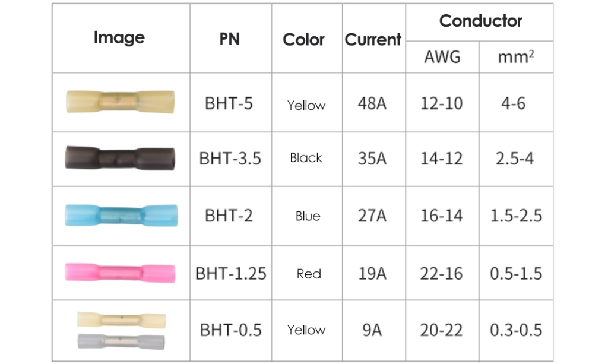The image size is (608, 364).
Task: Click the BHT-3.5 part number cell
Action: tap(230, 159)
